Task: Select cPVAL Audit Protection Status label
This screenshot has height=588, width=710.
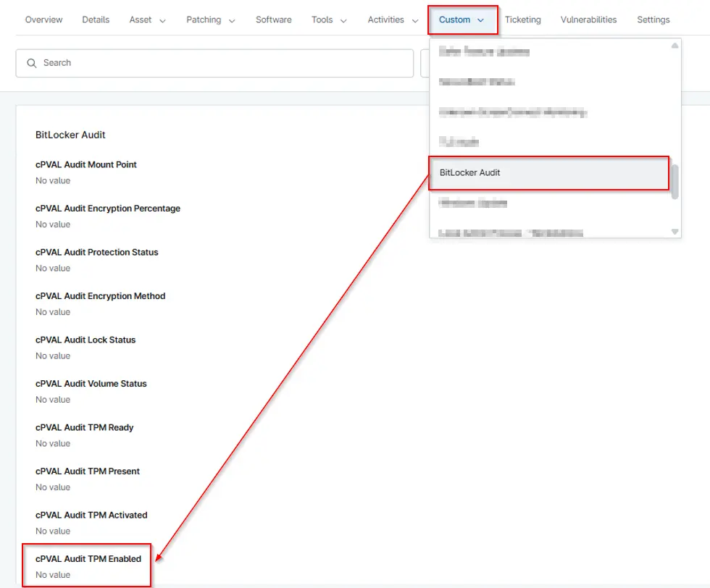Action: (x=96, y=252)
